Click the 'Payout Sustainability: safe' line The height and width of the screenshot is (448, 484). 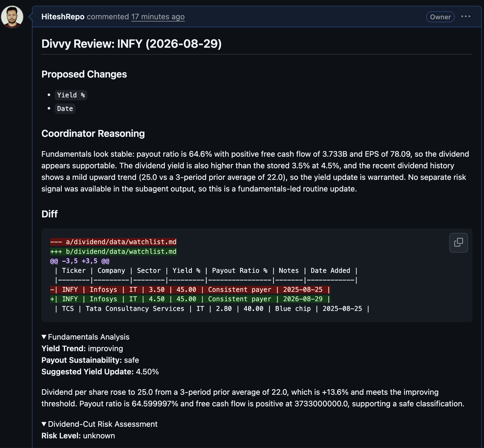(90, 360)
